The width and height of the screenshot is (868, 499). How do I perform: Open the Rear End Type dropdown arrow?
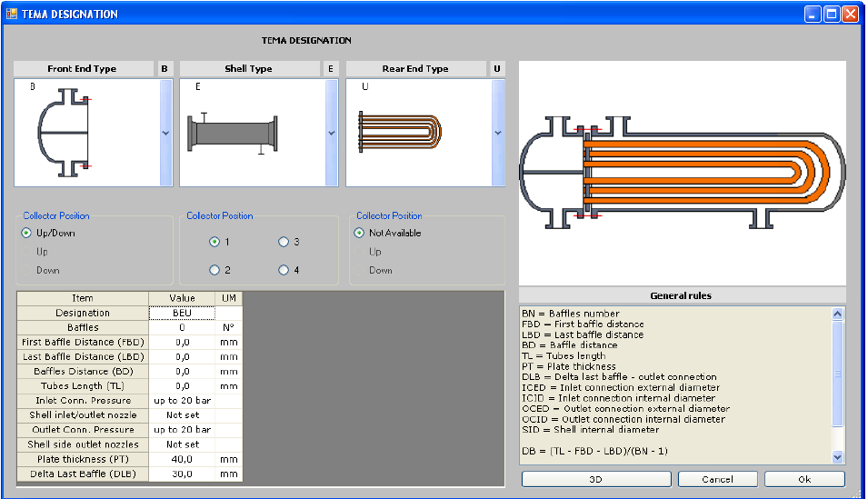(498, 133)
